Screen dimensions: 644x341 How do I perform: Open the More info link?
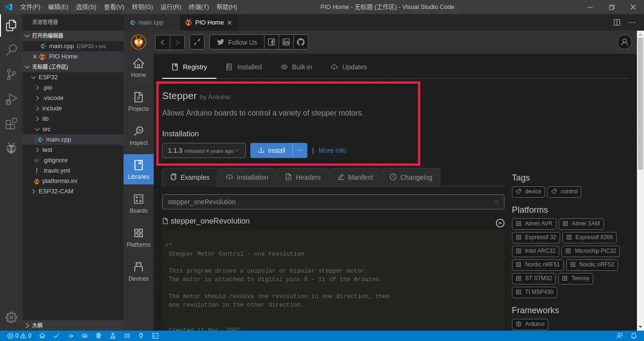(x=332, y=150)
